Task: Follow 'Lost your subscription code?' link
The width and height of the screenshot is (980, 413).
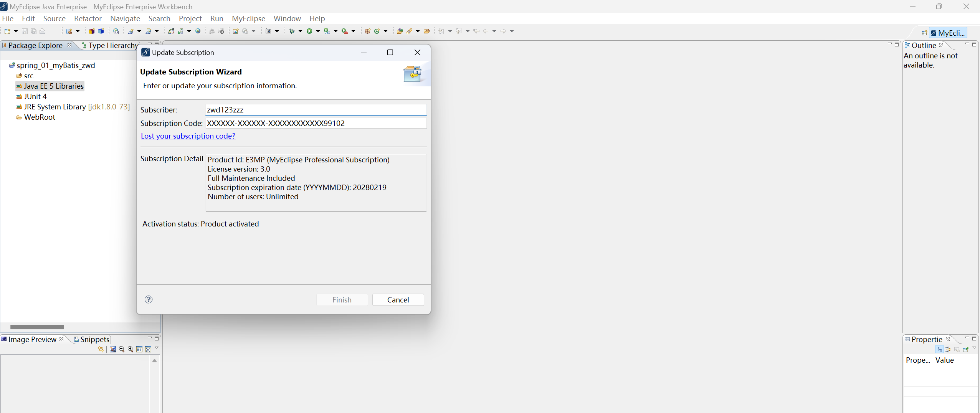Action: pyautogui.click(x=188, y=136)
